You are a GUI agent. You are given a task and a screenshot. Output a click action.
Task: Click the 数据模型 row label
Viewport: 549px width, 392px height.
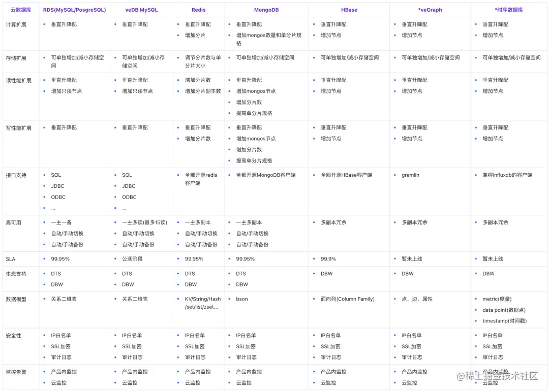16,300
